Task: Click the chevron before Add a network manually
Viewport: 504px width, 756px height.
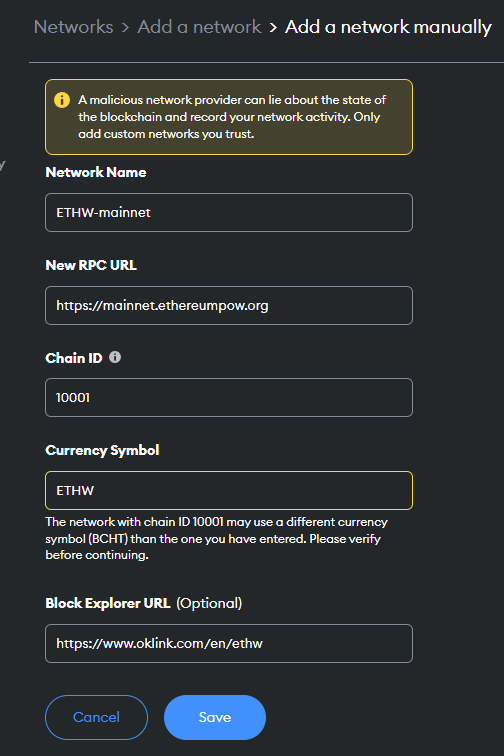Action: [273, 27]
